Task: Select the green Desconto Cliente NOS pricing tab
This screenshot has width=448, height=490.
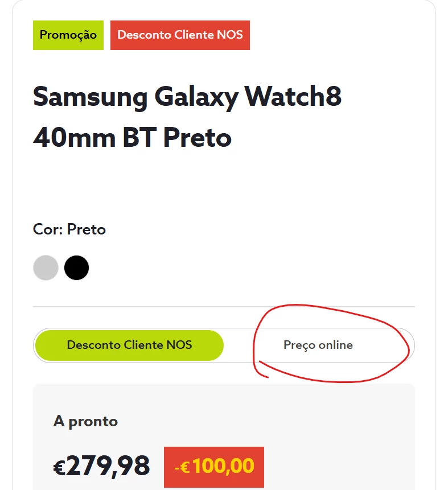Action: pos(129,345)
